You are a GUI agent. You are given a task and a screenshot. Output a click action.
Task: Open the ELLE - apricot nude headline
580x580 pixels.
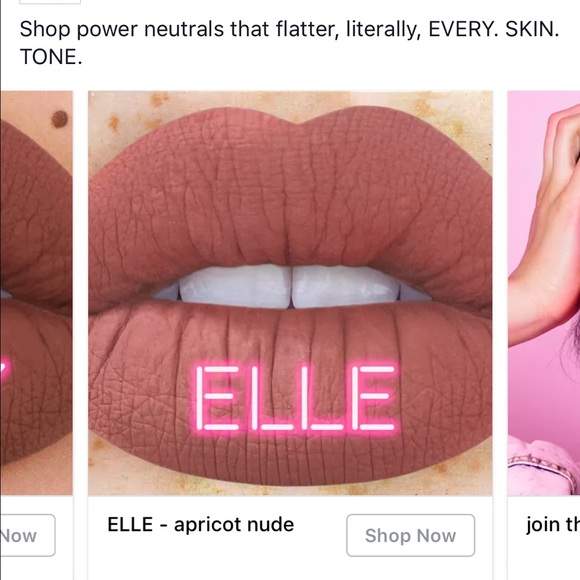coord(200,525)
